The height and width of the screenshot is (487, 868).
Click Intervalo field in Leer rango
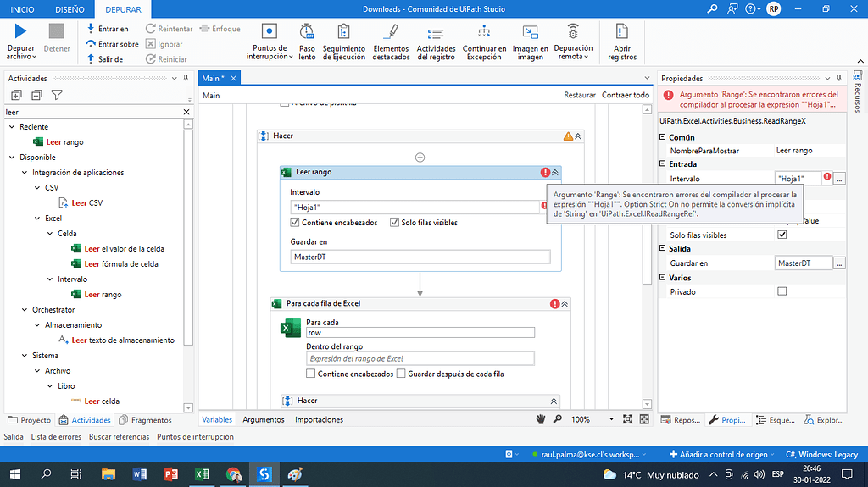tap(415, 207)
